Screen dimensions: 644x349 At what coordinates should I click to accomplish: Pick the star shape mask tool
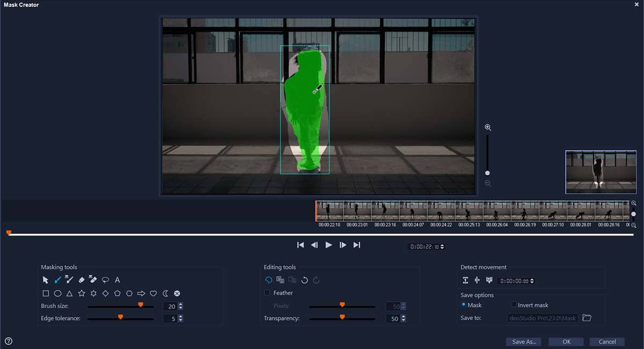[82, 294]
